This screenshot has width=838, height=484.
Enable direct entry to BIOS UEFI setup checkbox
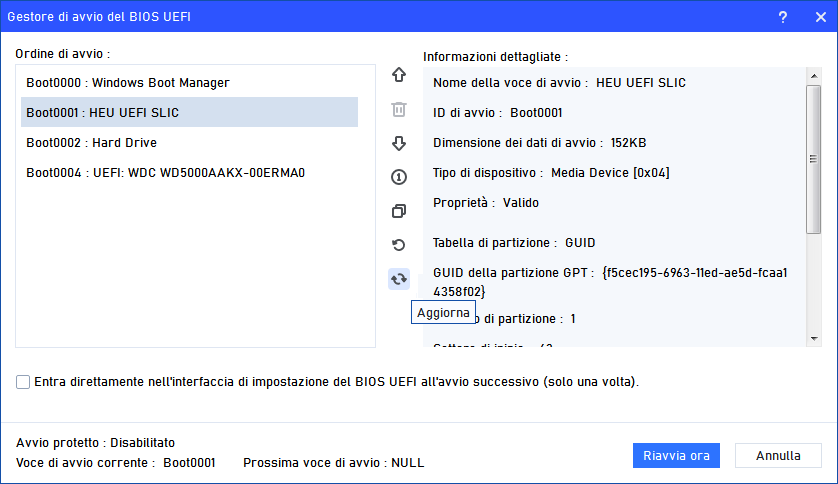point(23,382)
